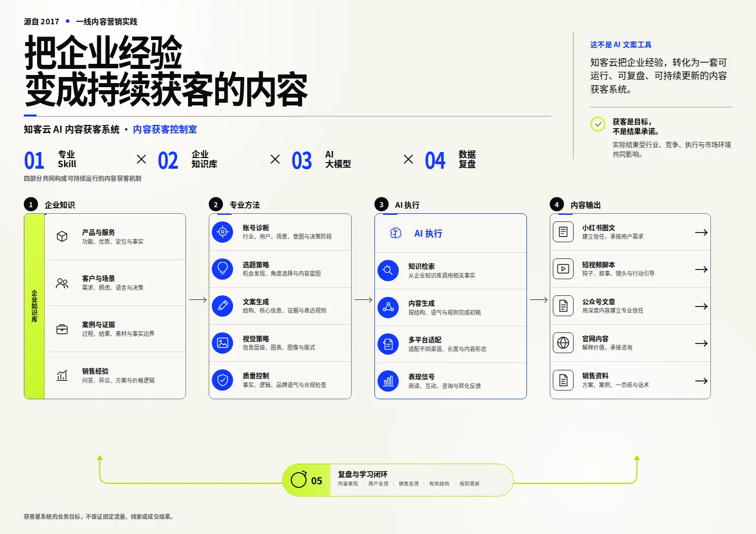Screen dimensions: 756x534
Task: Click the 内容输出 section heading
Action: (586, 205)
